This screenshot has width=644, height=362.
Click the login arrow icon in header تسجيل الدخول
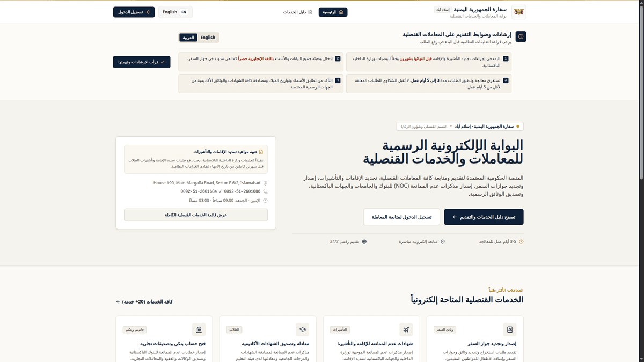148,12
